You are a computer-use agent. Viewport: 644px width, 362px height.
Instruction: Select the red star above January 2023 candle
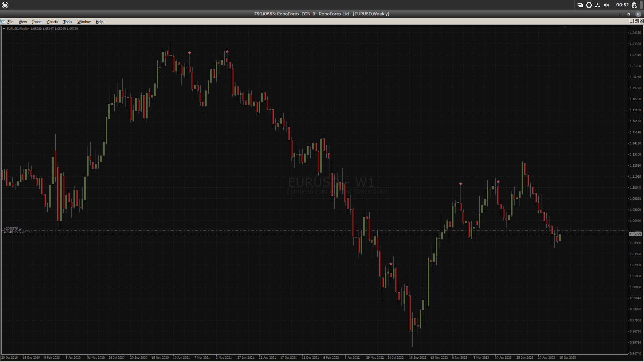click(x=461, y=184)
